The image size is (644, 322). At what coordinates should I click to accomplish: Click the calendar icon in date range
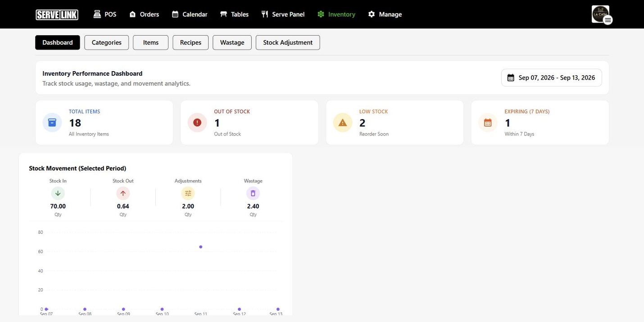(x=511, y=78)
